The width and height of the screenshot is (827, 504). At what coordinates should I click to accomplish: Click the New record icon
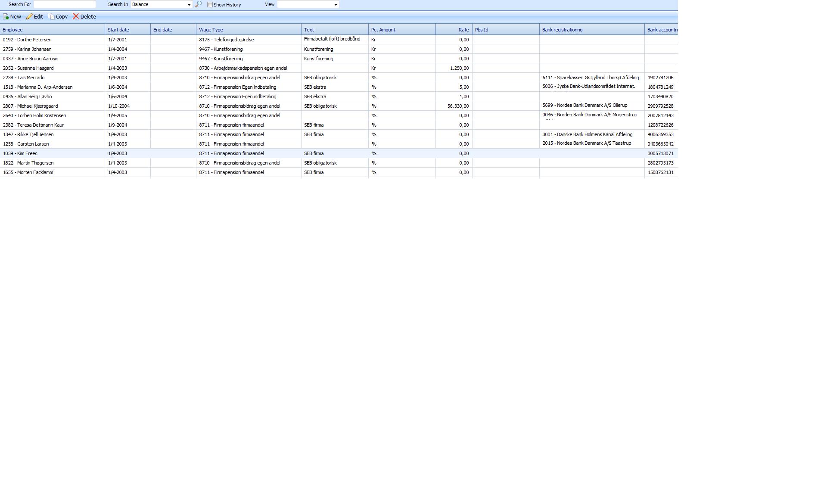pyautogui.click(x=6, y=17)
